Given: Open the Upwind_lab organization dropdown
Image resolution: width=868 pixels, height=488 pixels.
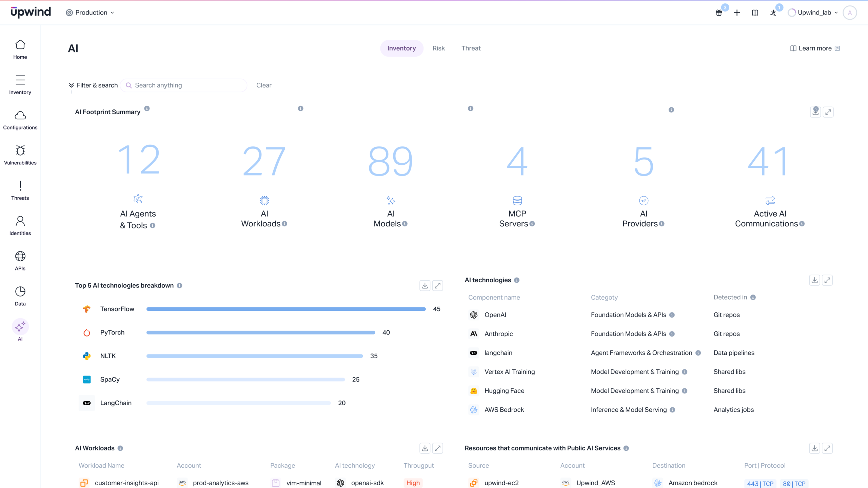Looking at the screenshot, I should pos(814,13).
